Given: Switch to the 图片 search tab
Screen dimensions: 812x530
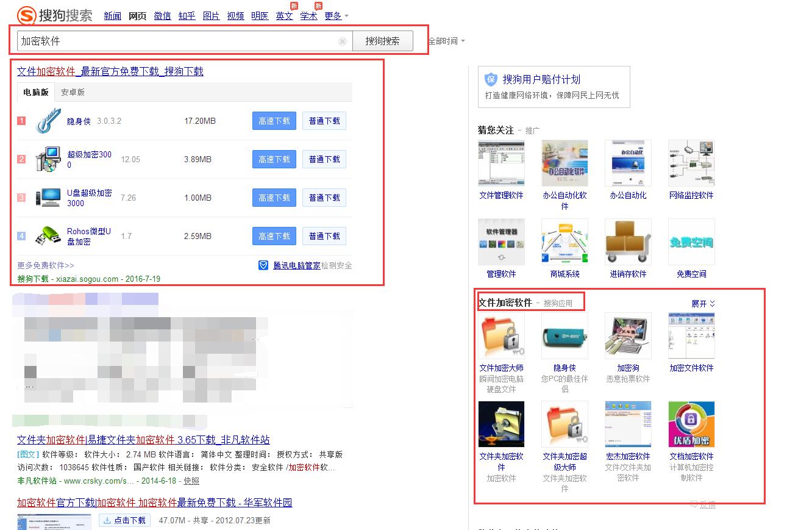Looking at the screenshot, I should [x=211, y=16].
